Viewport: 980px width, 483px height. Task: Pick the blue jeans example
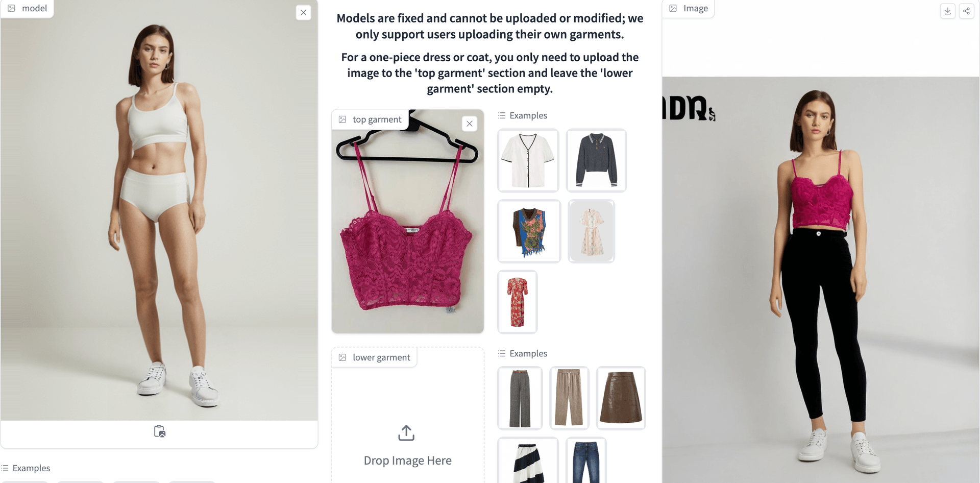(x=586, y=460)
